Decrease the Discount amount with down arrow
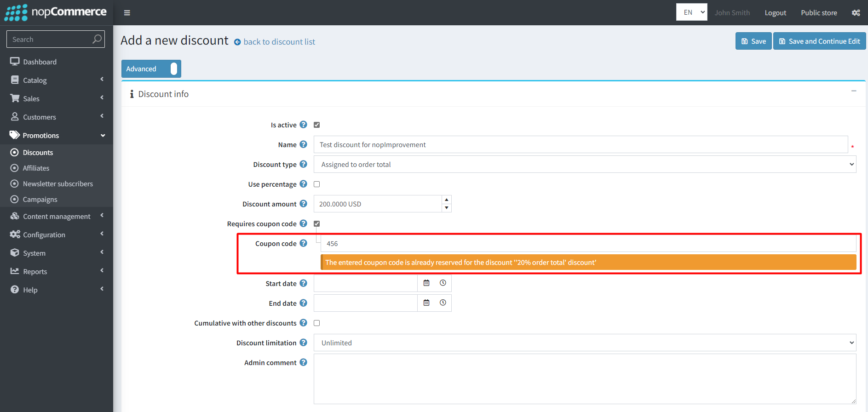Image resolution: width=868 pixels, height=412 pixels. [446, 208]
